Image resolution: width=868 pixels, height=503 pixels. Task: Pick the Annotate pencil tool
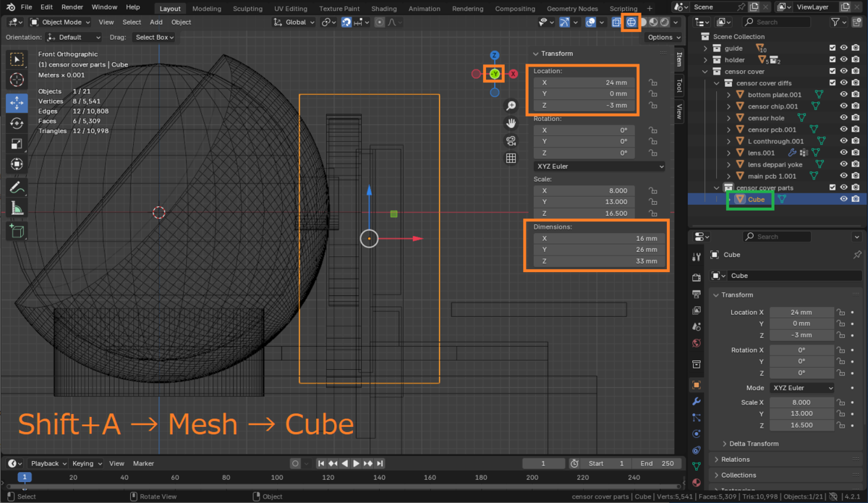tap(17, 188)
